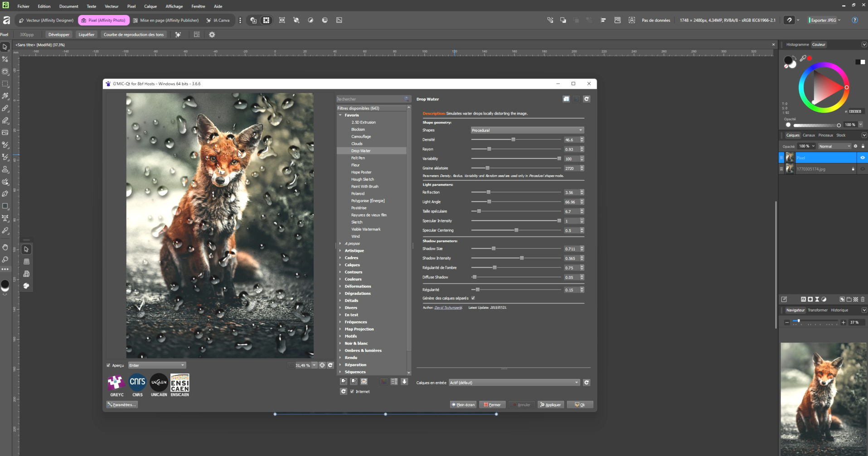Click the Pixel (Affinity Photo) persona button
Viewport: 868px width, 456px height.
coord(103,20)
